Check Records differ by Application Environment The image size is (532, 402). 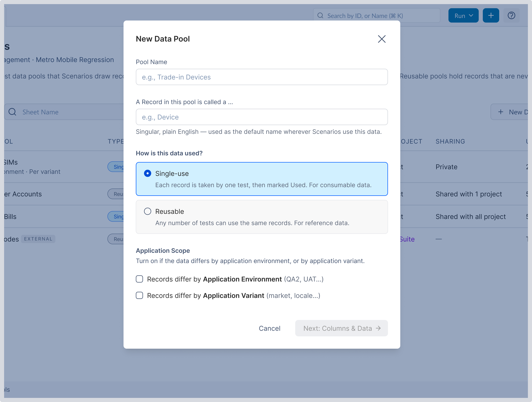(140, 279)
